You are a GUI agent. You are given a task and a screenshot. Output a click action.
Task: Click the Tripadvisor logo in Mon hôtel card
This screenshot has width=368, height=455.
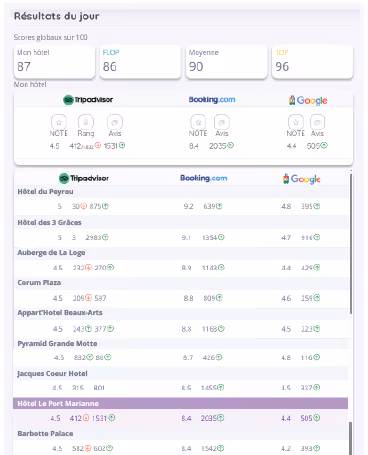coord(88,100)
